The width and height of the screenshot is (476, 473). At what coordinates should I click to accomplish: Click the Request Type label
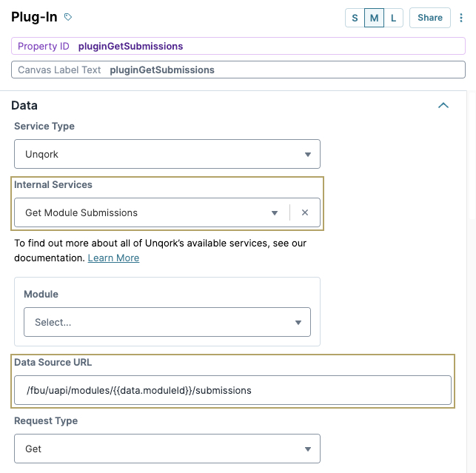click(46, 420)
